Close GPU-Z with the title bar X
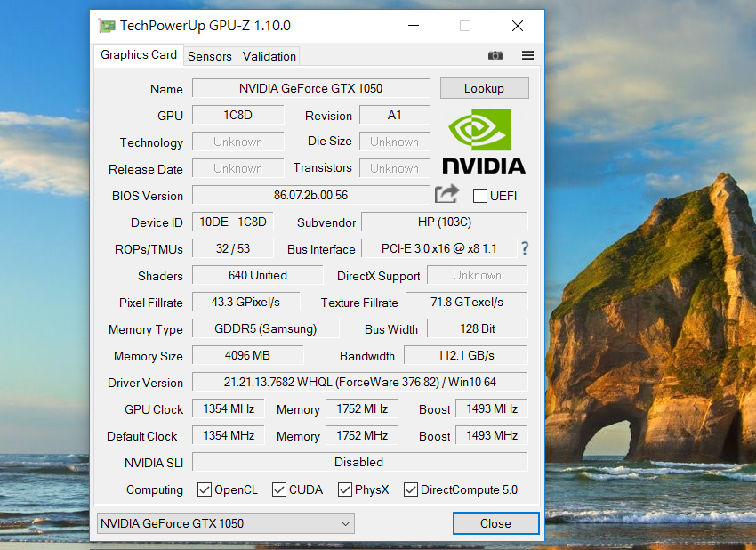The image size is (756, 550). (x=518, y=26)
